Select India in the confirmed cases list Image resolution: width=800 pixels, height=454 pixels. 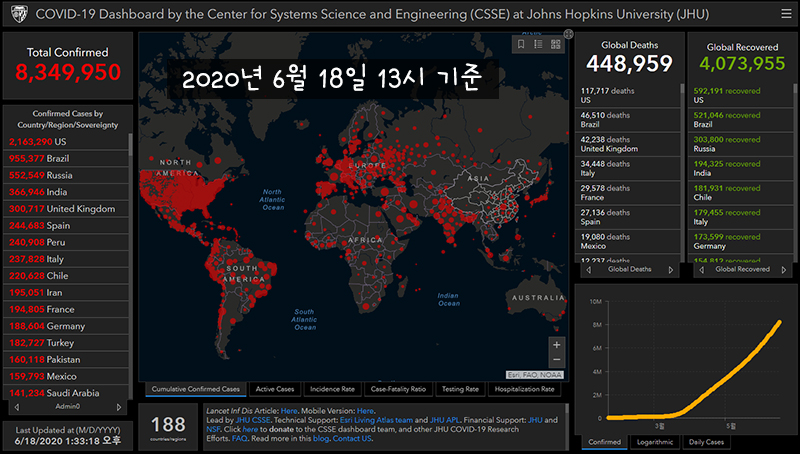tap(66, 192)
